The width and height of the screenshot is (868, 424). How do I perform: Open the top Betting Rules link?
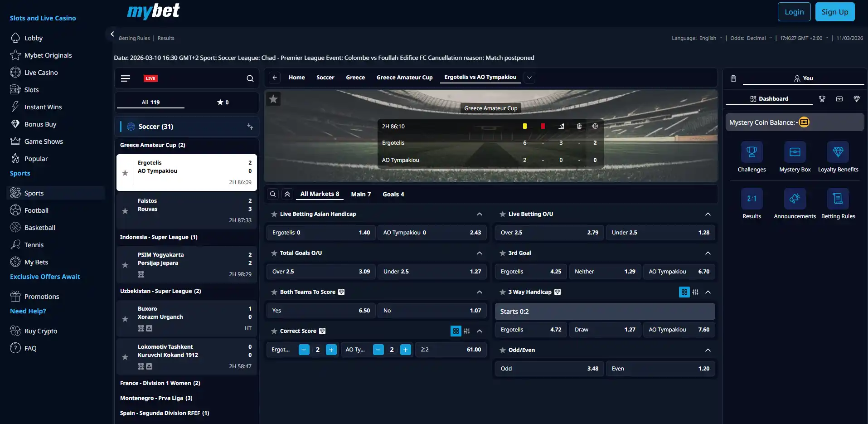(134, 38)
